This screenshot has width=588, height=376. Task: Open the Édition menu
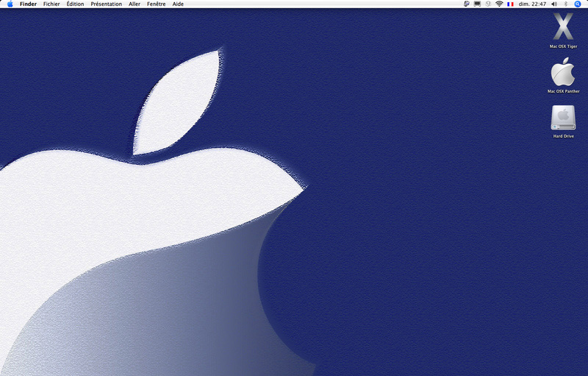click(75, 4)
